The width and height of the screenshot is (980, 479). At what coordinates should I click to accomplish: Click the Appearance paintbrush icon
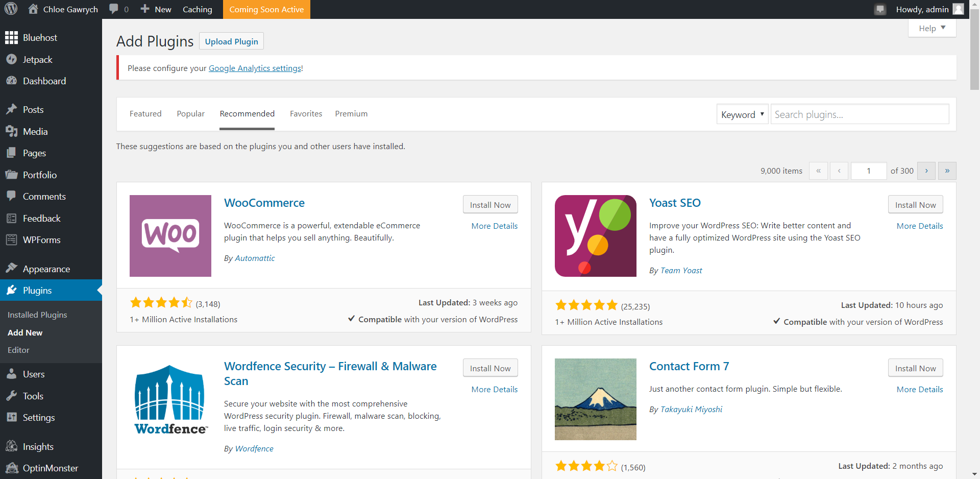pyautogui.click(x=11, y=269)
